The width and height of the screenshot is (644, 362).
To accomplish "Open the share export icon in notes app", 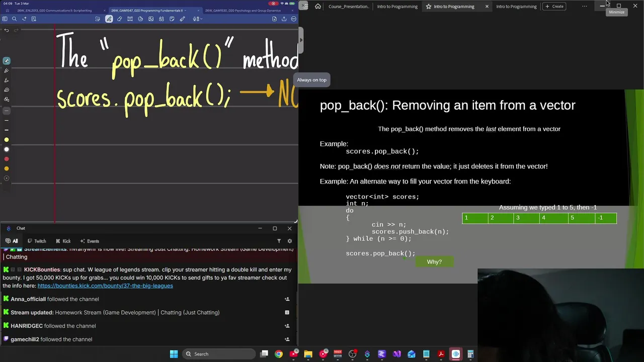I will pyautogui.click(x=284, y=19).
